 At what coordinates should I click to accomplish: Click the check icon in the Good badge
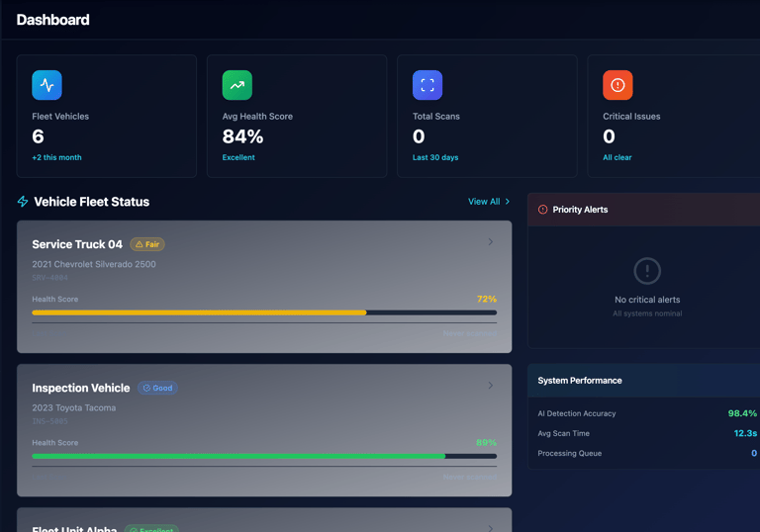click(x=146, y=388)
